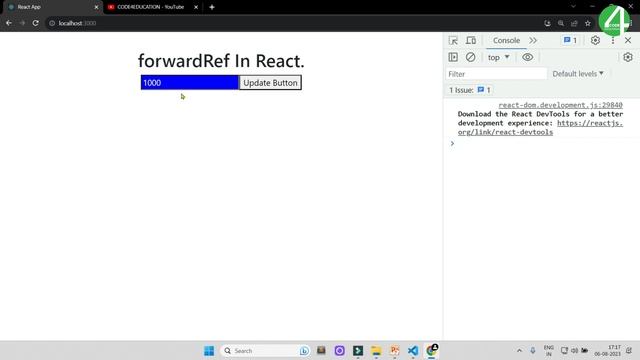The width and height of the screenshot is (640, 360).
Task: Open the clock and date 17:17 panel
Action: (607, 351)
